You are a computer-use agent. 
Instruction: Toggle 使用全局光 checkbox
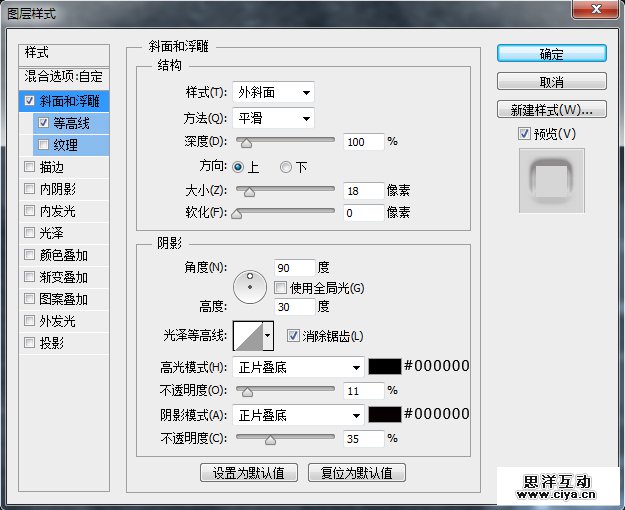(x=280, y=287)
